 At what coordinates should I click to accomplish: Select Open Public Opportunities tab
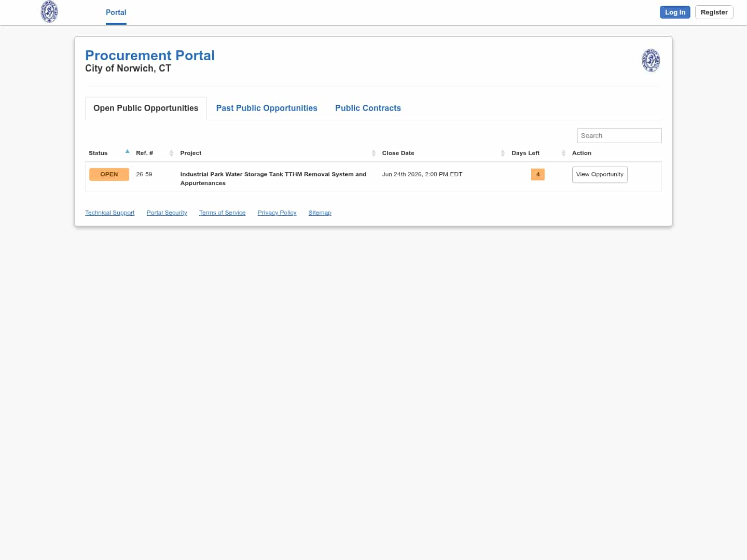[x=146, y=108]
